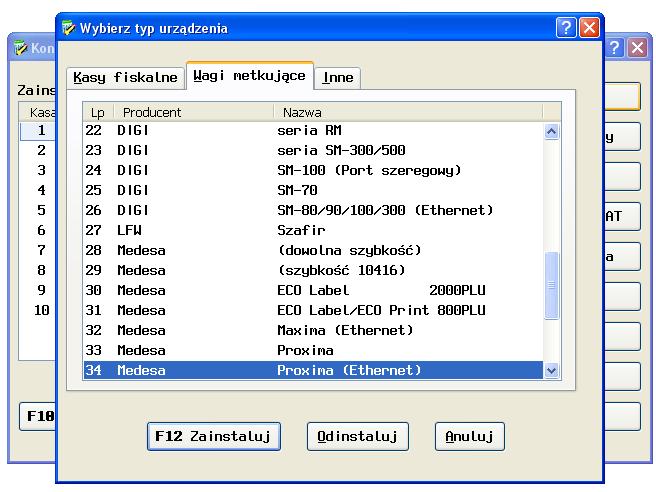Click the dialog title bar app icon
This screenshot has width=656, height=492.
(68, 28)
